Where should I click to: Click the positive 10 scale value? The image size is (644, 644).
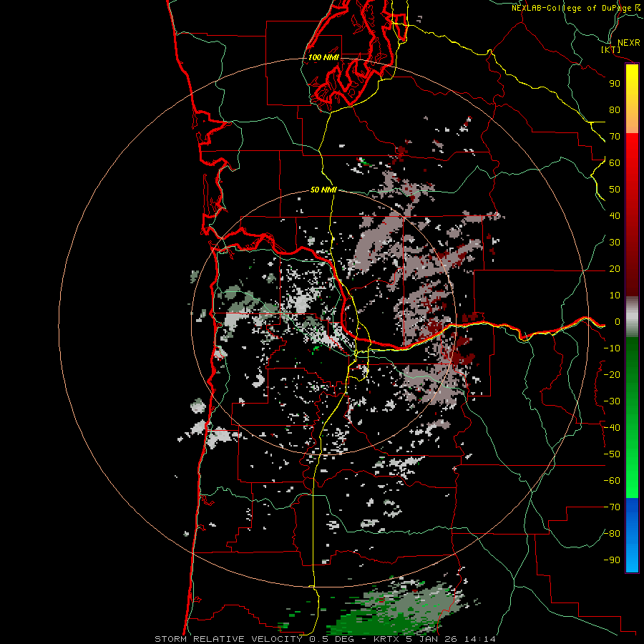coord(615,296)
